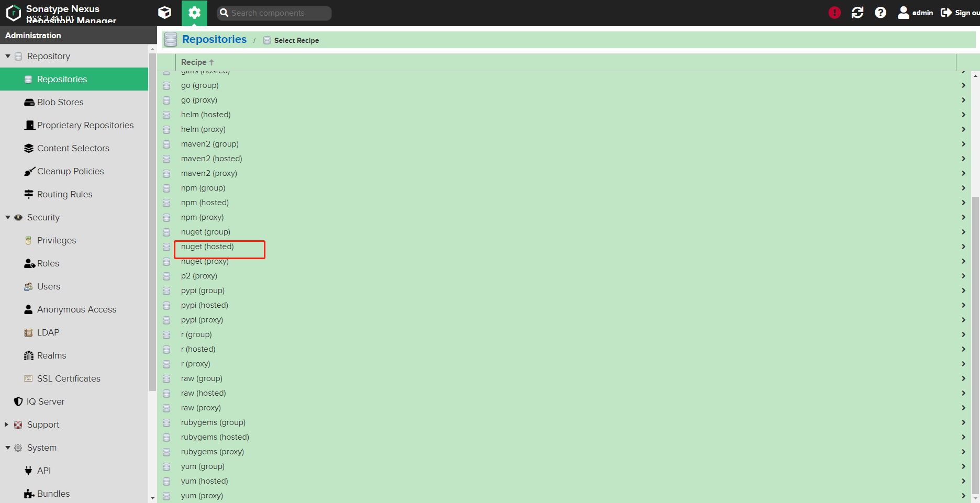The image size is (980, 503).
Task: Open the Browse cube icon in header
Action: (x=165, y=13)
